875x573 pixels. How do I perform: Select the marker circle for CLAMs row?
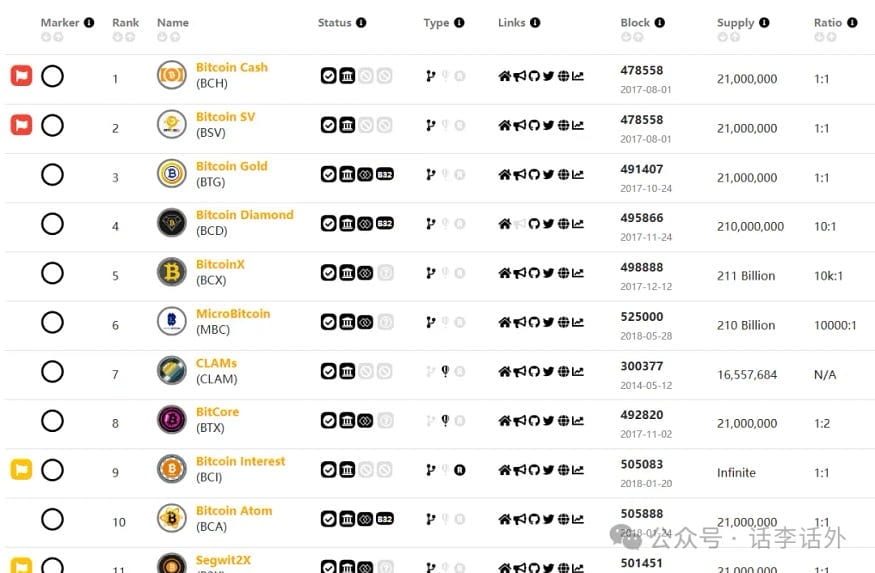coord(52,371)
